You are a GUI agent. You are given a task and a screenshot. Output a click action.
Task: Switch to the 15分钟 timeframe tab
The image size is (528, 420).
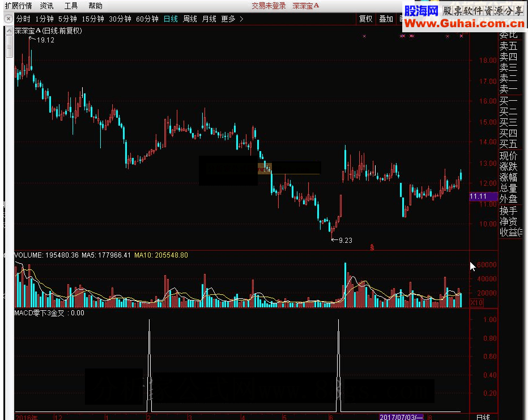tap(93, 19)
